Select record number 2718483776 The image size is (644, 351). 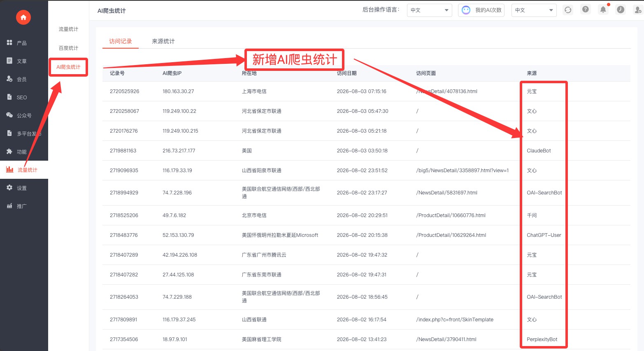(124, 235)
